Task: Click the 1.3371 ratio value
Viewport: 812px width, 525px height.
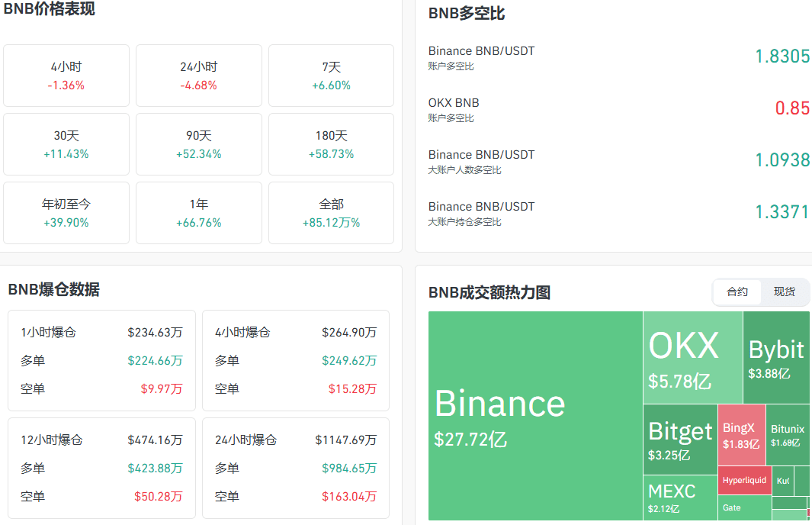Action: pyautogui.click(x=782, y=211)
